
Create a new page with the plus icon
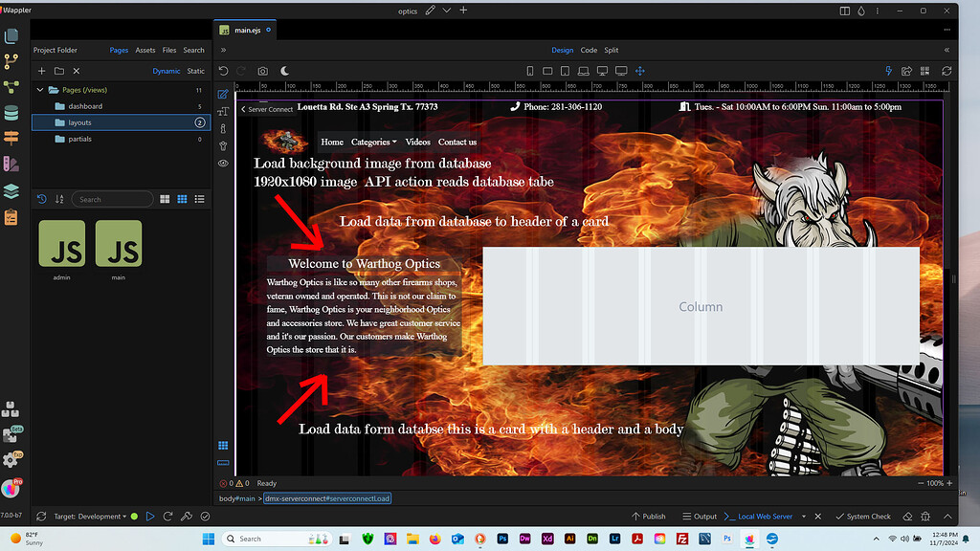click(x=41, y=70)
